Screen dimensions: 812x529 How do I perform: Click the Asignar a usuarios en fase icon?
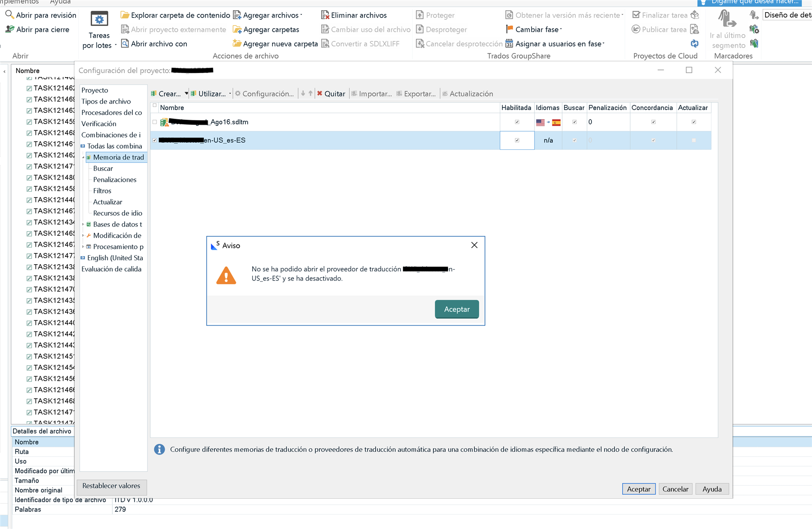coord(509,44)
